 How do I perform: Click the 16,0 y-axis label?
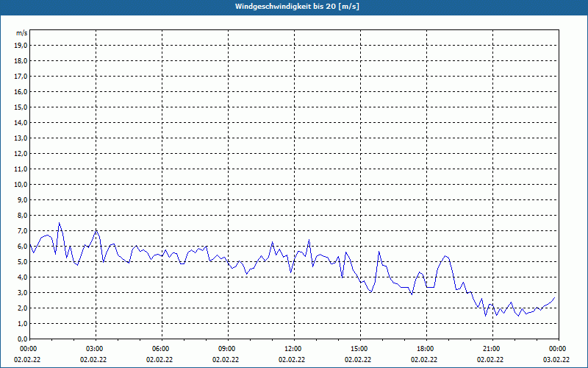tap(21, 91)
